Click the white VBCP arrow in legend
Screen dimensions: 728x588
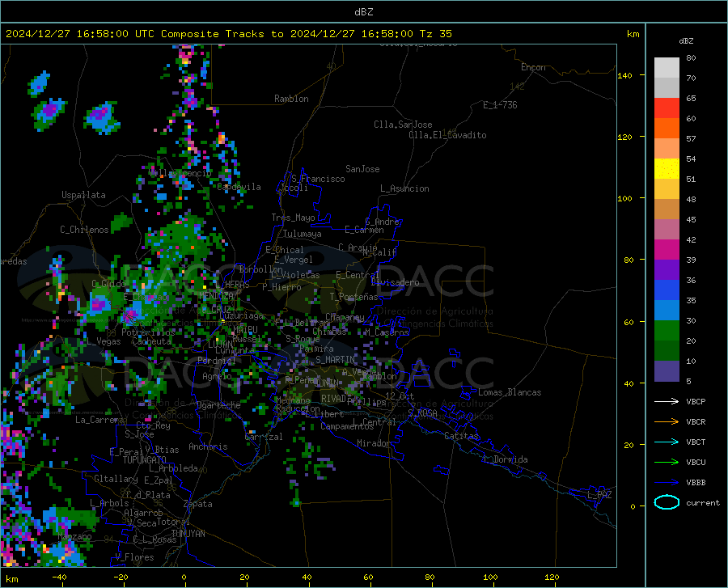[667, 401]
